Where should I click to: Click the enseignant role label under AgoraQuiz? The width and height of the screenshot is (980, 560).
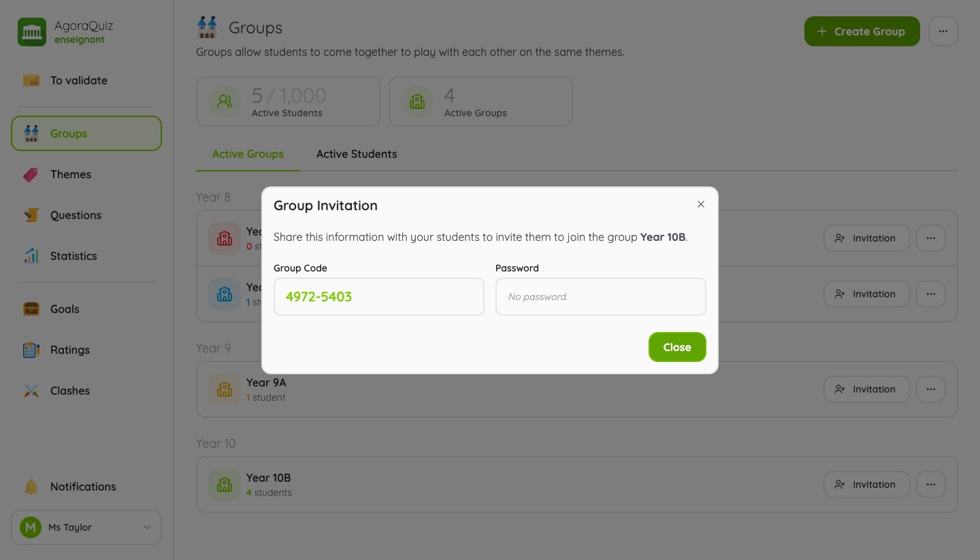click(x=80, y=39)
